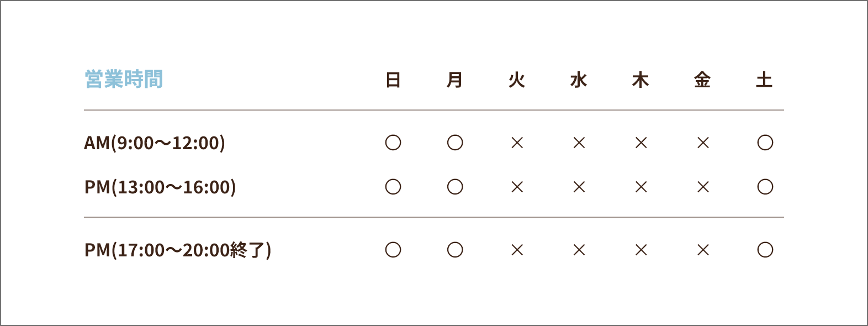Click the Monday 17:00 open circle
The image size is (868, 326).
tap(455, 250)
